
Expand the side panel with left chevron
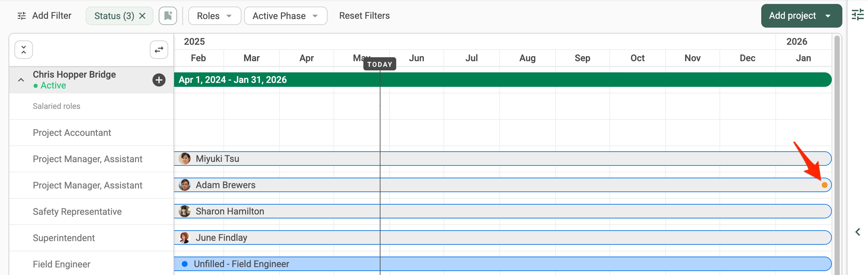tap(858, 232)
